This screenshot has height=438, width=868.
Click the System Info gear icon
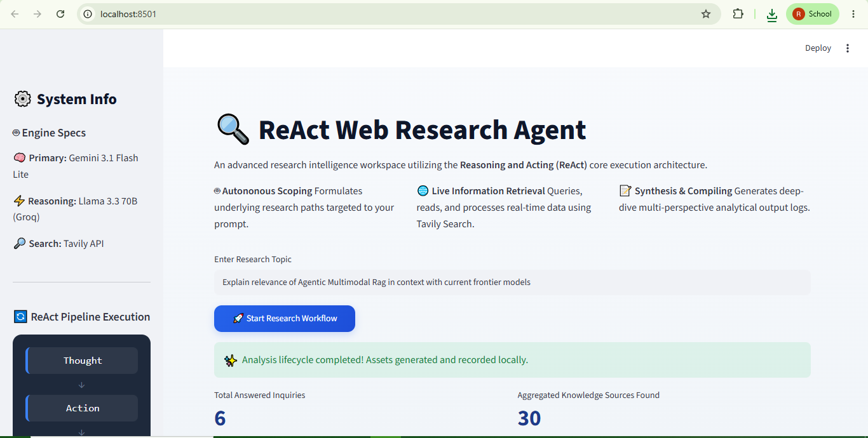coord(22,99)
